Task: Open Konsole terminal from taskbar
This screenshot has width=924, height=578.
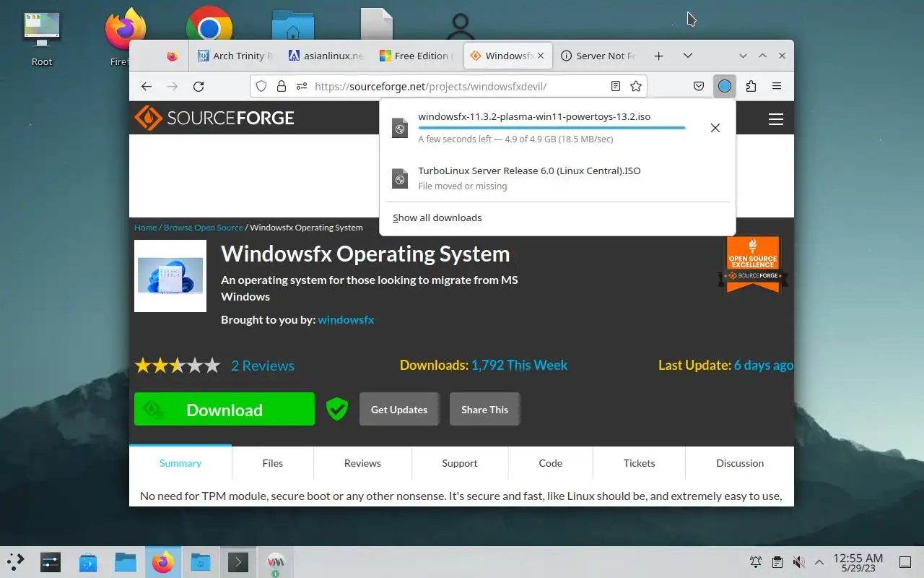Action: 238,562
